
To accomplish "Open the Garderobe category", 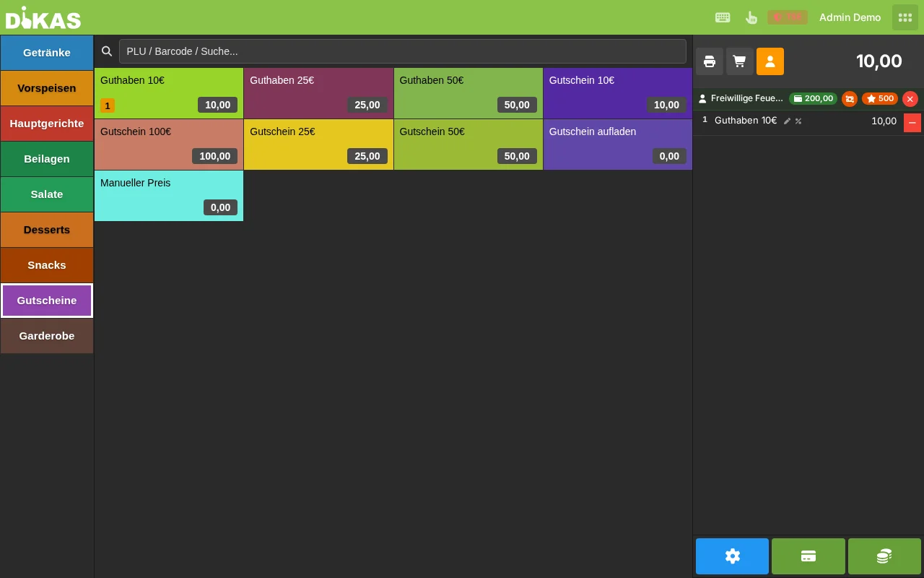I will [47, 336].
